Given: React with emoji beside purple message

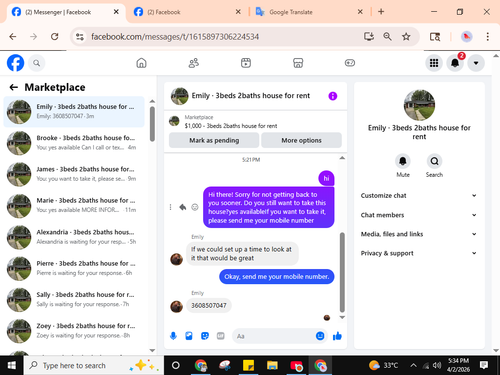Looking at the screenshot, I should (x=195, y=207).
